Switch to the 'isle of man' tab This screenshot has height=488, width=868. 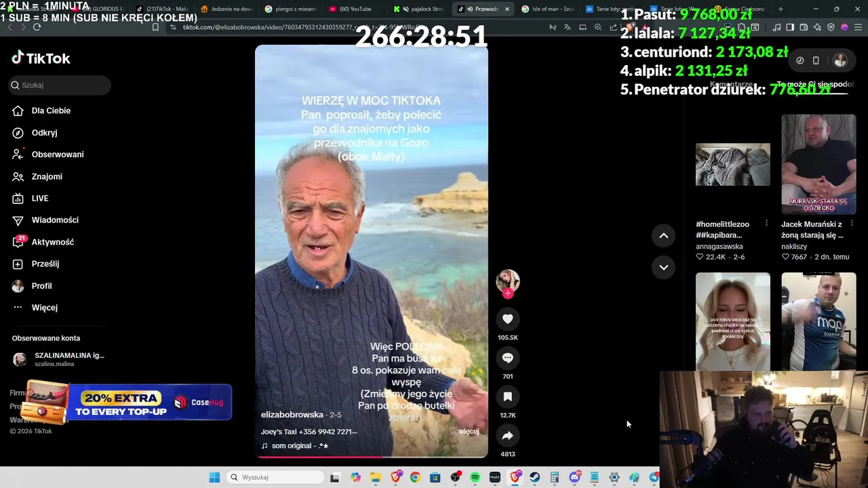tap(547, 9)
